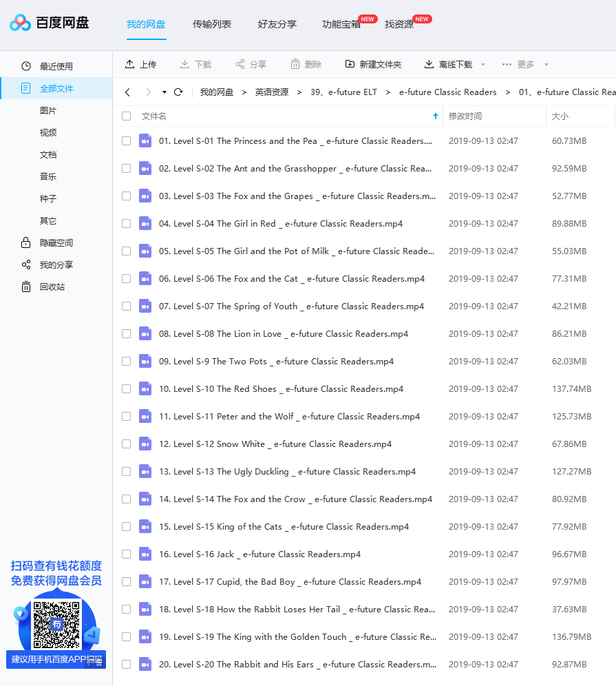
Task: Click the new folder (新建文件夹) icon
Action: point(350,64)
